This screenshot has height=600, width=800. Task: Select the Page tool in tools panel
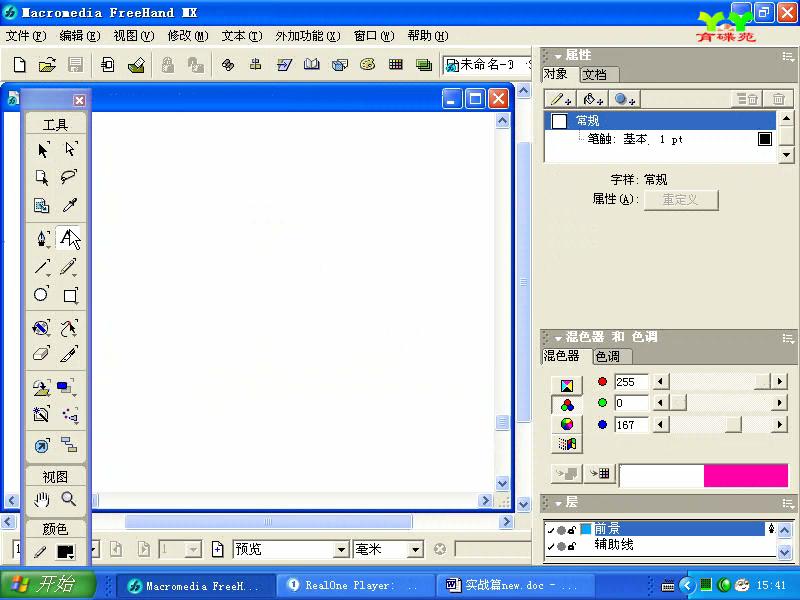41,177
